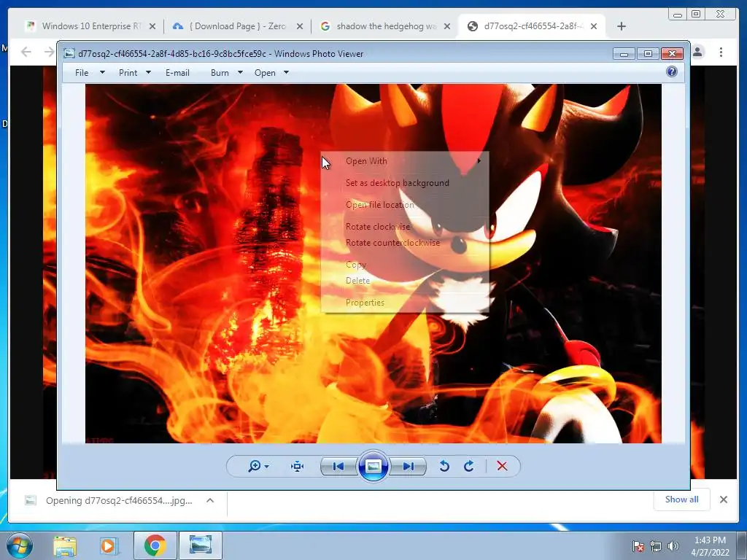Close the shadow the hedgehog tab
The height and width of the screenshot is (560, 747).
coord(447,27)
